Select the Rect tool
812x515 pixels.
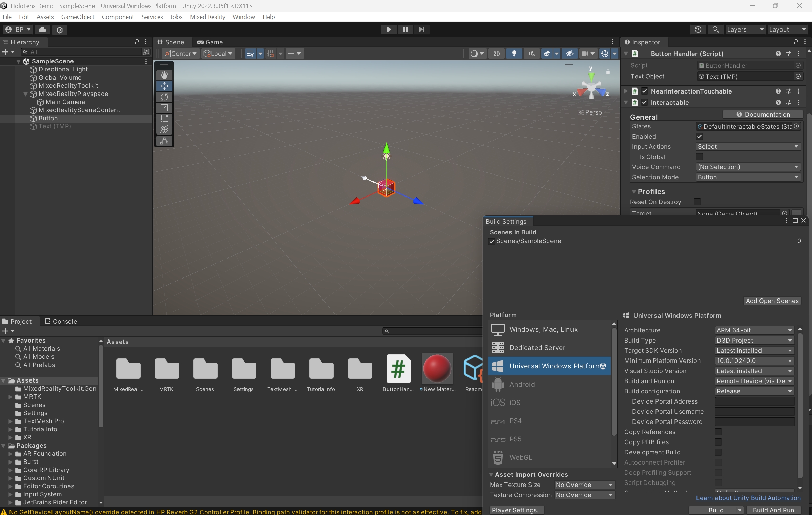tap(164, 119)
